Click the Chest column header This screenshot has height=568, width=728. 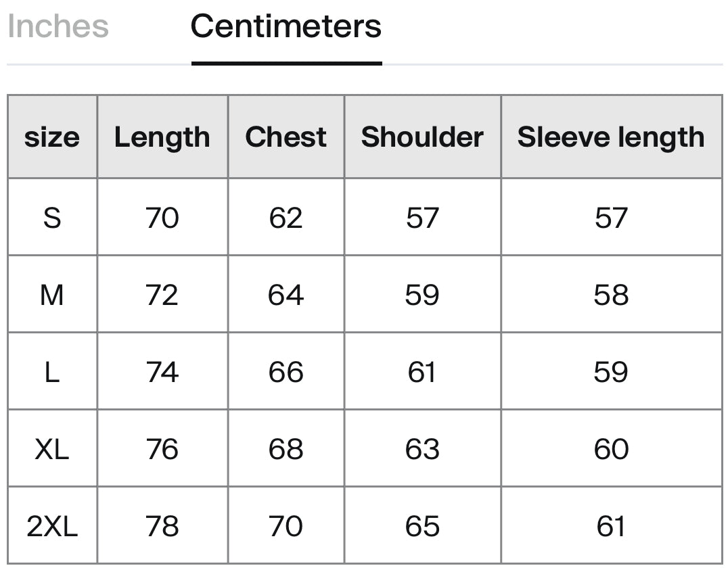point(286,137)
